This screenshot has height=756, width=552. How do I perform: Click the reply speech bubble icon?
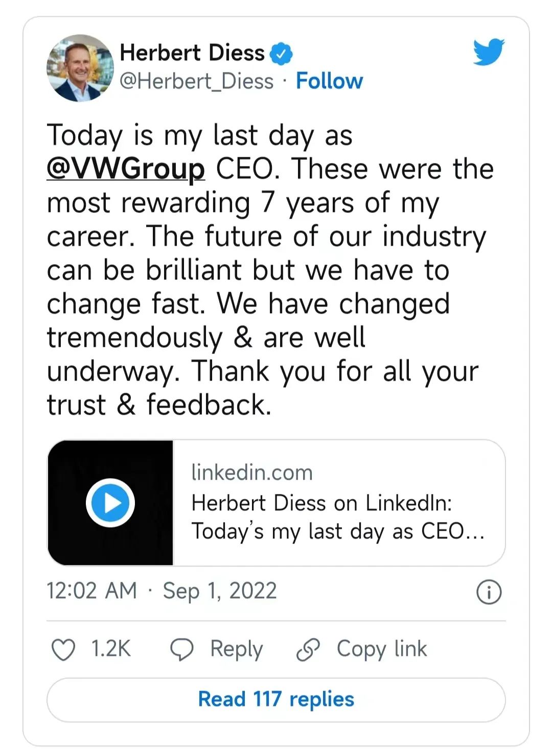tap(181, 650)
